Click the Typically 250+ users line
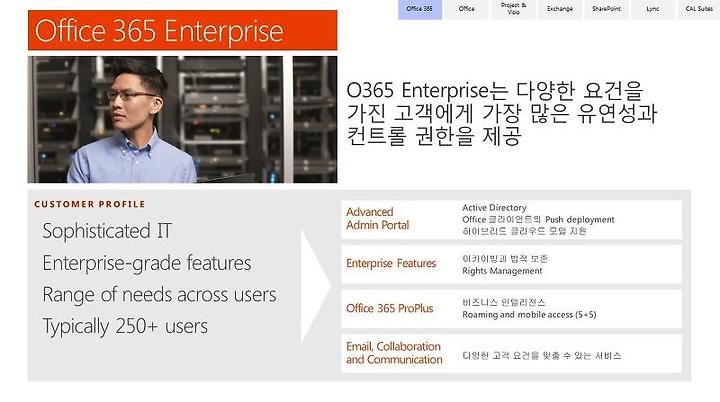This screenshot has width=720, height=402. coord(125,327)
